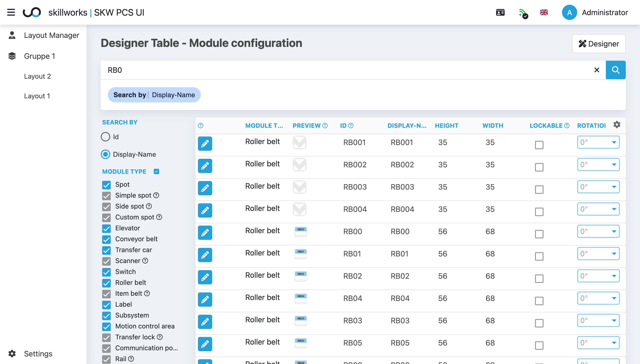Open Layout 2 from the sidebar
The height and width of the screenshot is (364, 640).
[x=37, y=76]
